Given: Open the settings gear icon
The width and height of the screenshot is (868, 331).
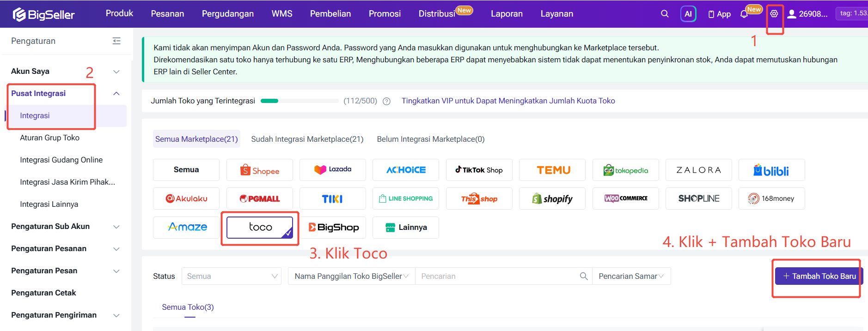Looking at the screenshot, I should tap(774, 14).
